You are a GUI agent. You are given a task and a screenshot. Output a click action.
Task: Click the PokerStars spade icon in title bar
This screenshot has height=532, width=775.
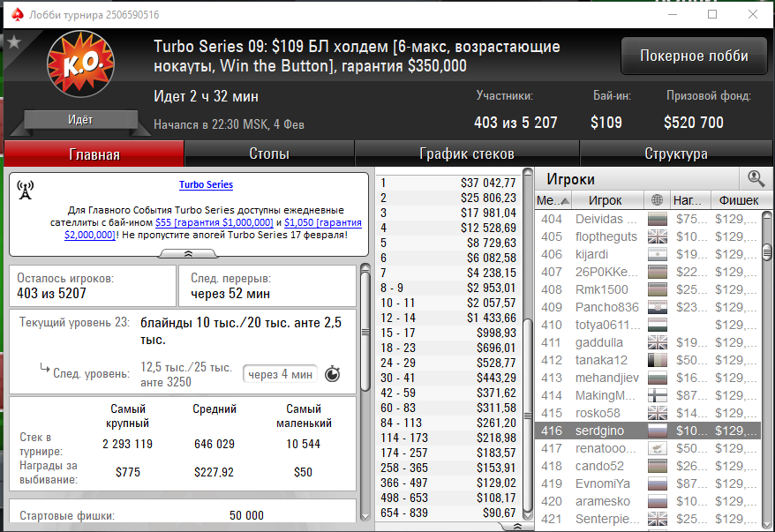tap(18, 14)
